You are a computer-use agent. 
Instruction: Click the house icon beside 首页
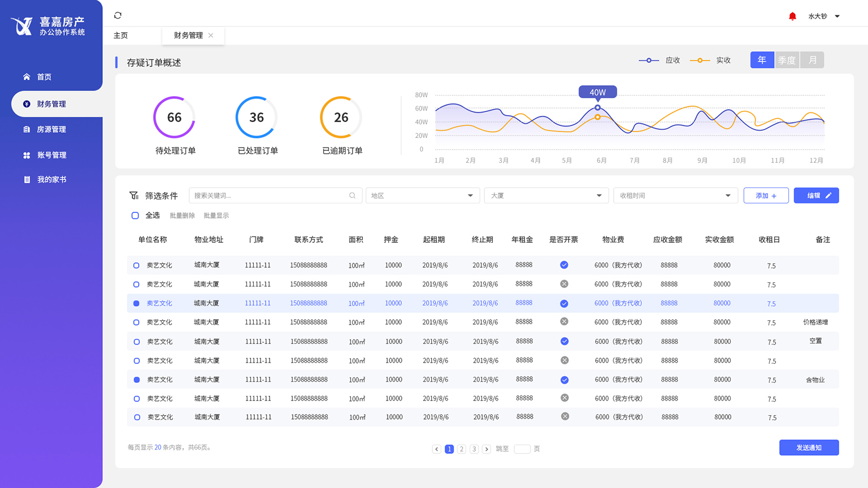pos(27,77)
